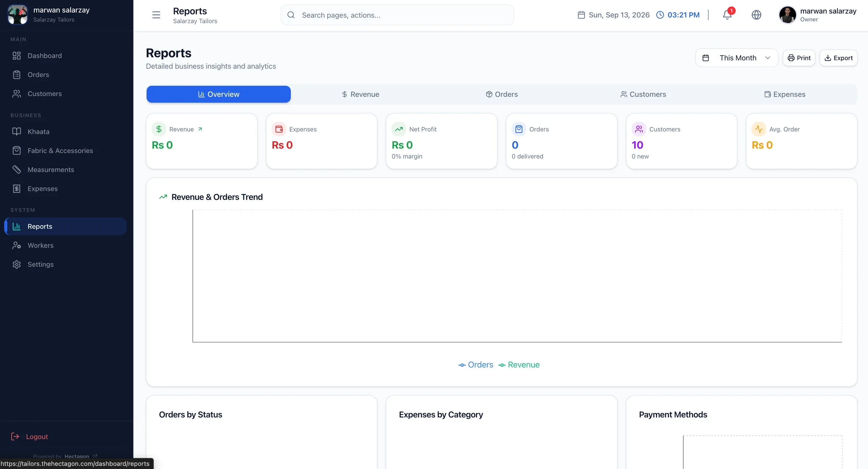
Task: Open the notifications bell
Action: tap(727, 15)
